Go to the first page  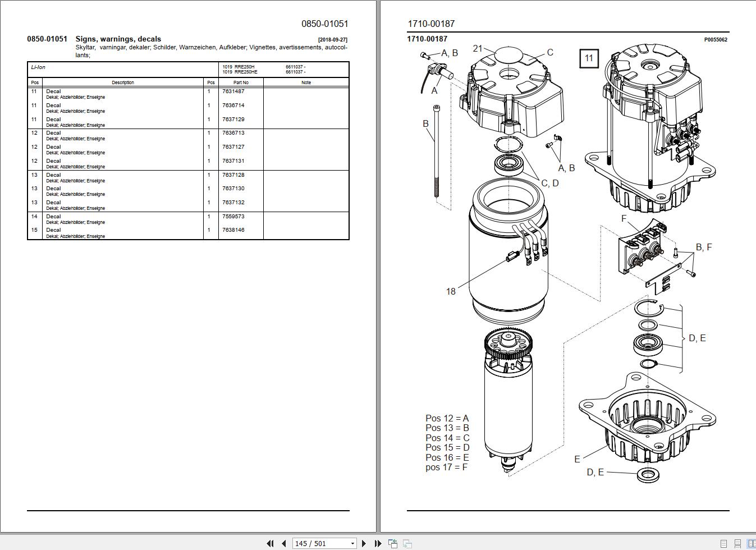[x=270, y=543]
